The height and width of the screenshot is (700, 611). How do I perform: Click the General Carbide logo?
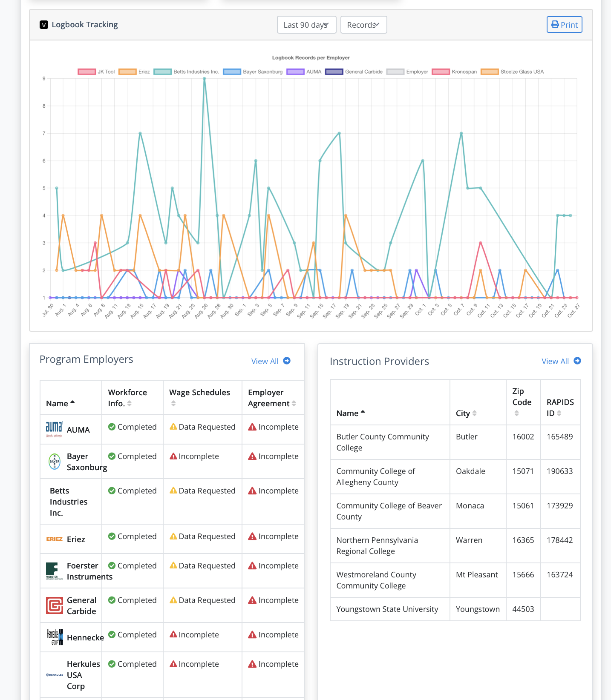click(54, 605)
